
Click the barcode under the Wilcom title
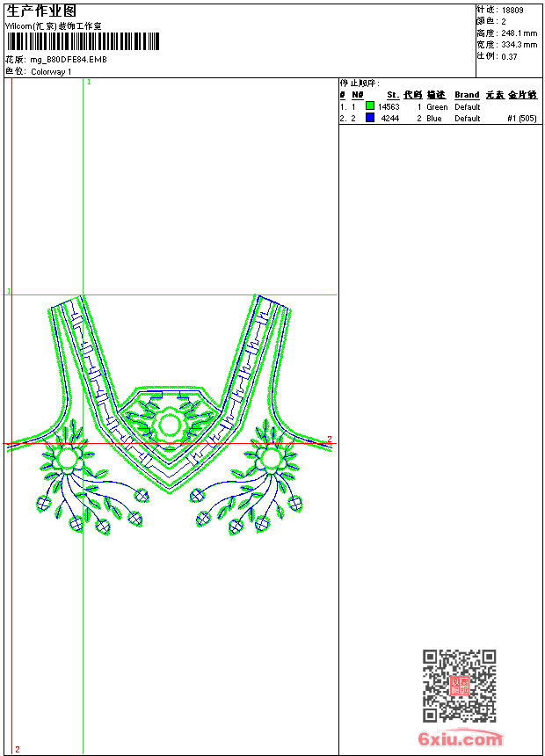(x=84, y=41)
